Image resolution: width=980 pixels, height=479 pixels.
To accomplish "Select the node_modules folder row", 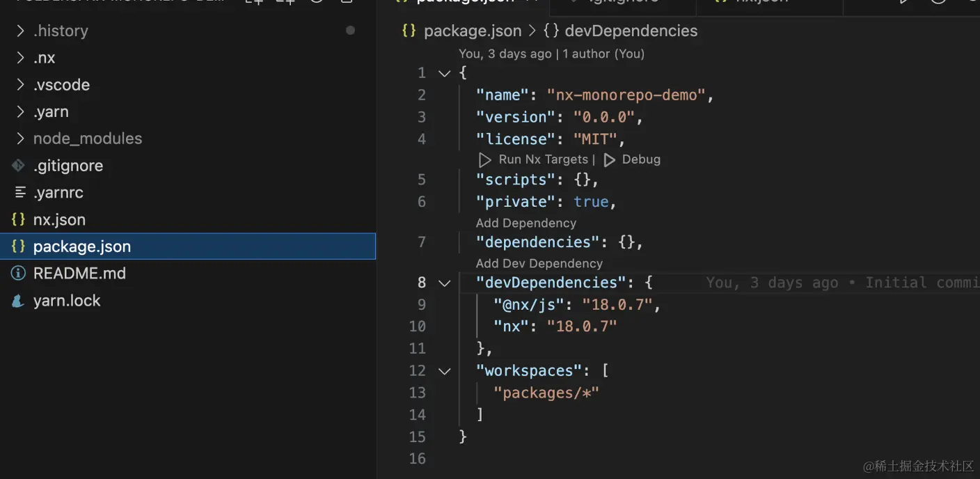I will (x=188, y=139).
